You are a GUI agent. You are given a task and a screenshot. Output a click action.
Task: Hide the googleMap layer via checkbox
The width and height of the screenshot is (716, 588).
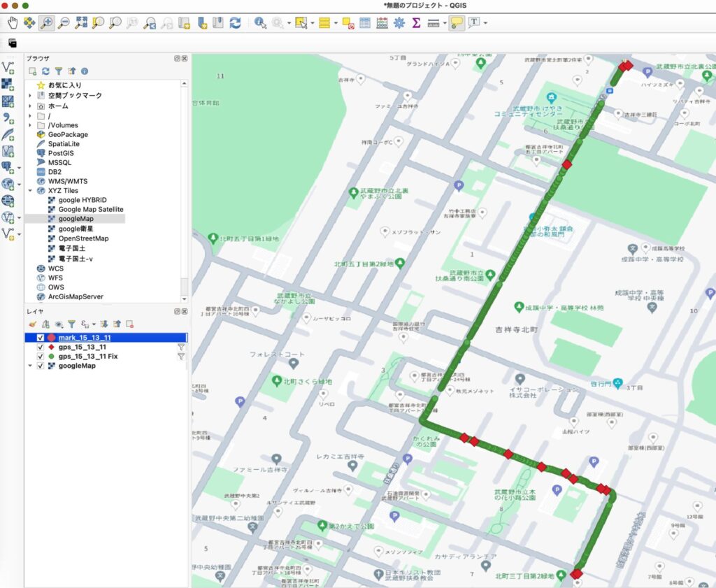click(40, 366)
